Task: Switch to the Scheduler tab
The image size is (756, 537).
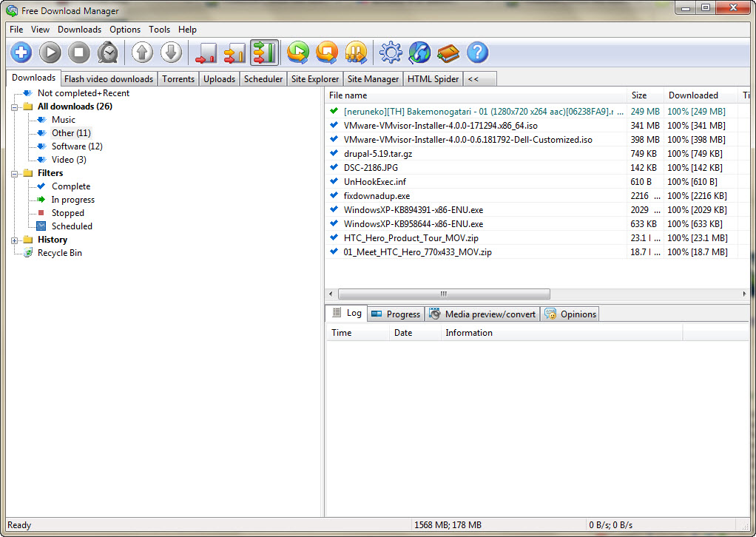Action: 263,79
